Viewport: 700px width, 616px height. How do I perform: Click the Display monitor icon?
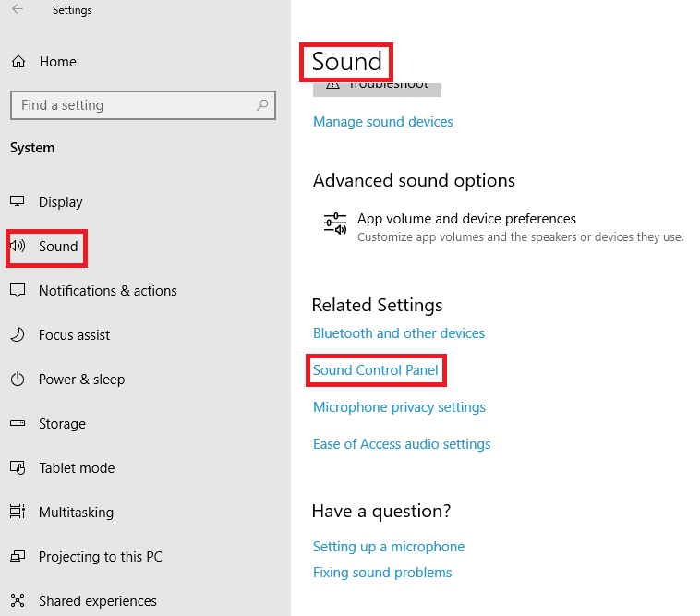click(18, 202)
